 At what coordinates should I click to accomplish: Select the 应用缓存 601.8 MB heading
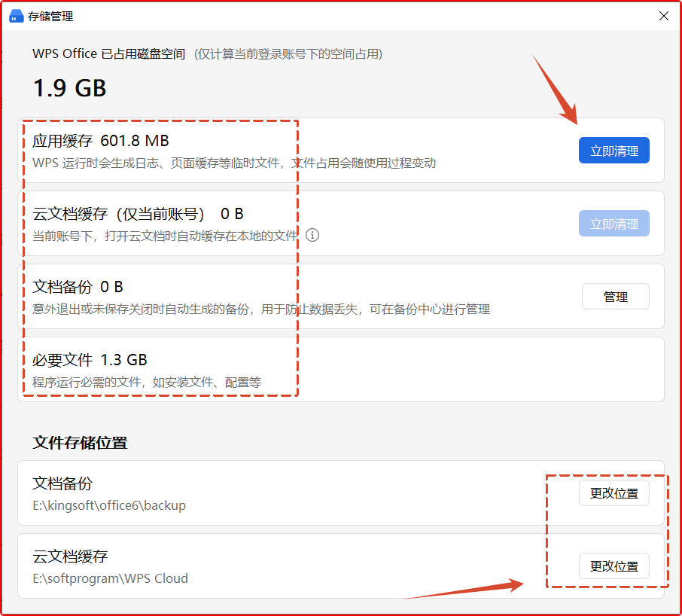pyautogui.click(x=100, y=141)
